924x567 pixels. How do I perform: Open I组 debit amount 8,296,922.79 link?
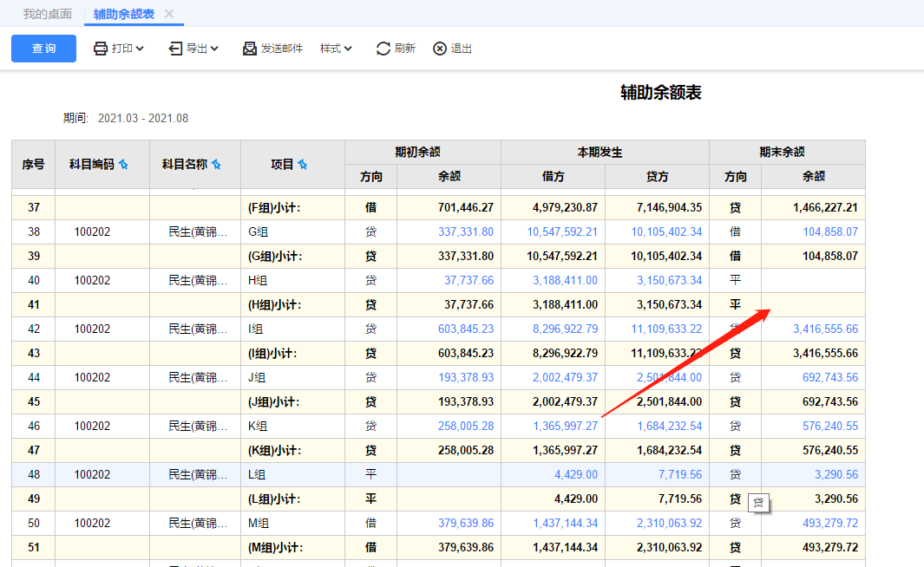point(565,329)
